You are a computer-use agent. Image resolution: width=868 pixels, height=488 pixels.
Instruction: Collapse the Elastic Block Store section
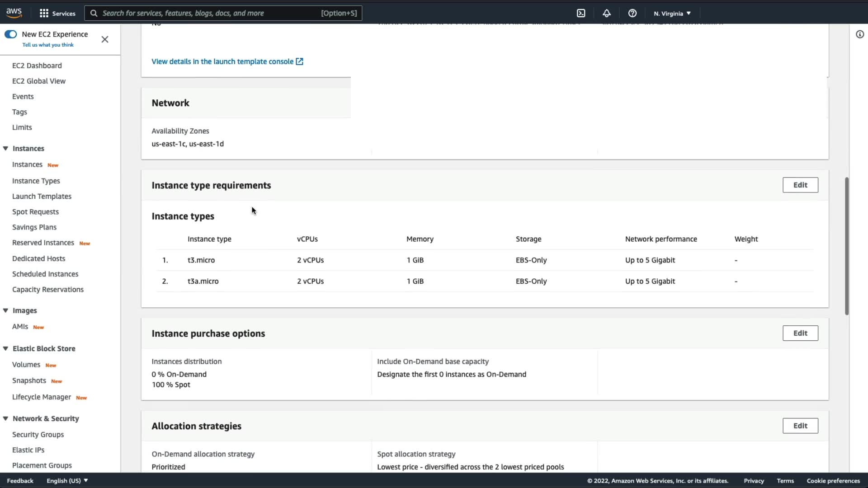pos(6,348)
